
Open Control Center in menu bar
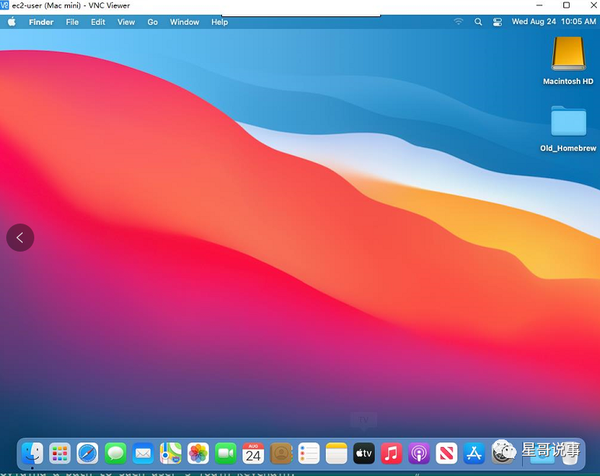pos(497,22)
